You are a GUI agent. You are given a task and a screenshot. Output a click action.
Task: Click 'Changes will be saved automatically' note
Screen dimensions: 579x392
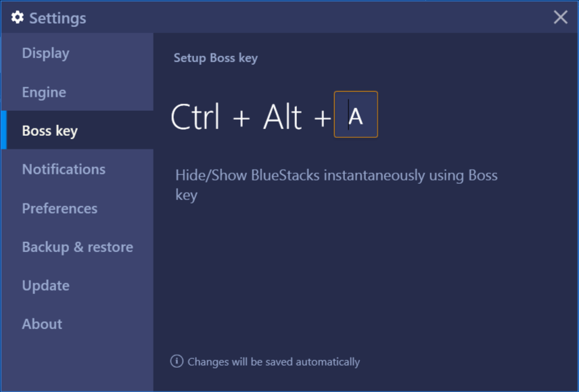tap(274, 362)
